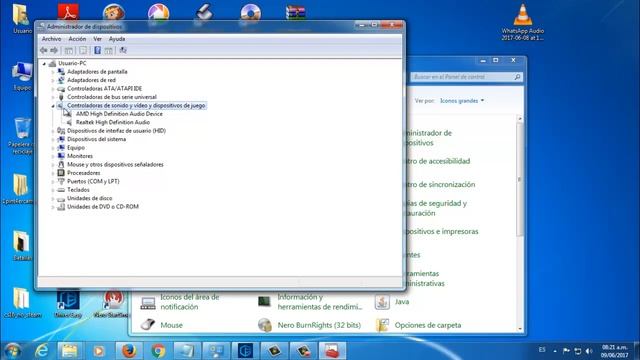
Task: Click the volume icon in system tray
Action: click(x=589, y=351)
